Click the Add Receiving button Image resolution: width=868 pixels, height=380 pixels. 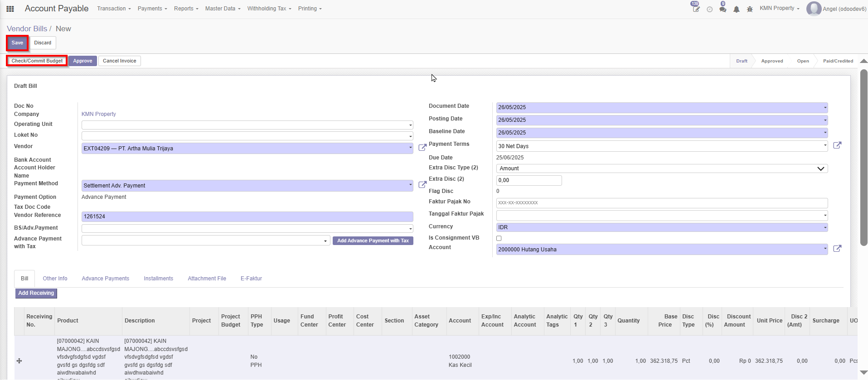coord(36,293)
